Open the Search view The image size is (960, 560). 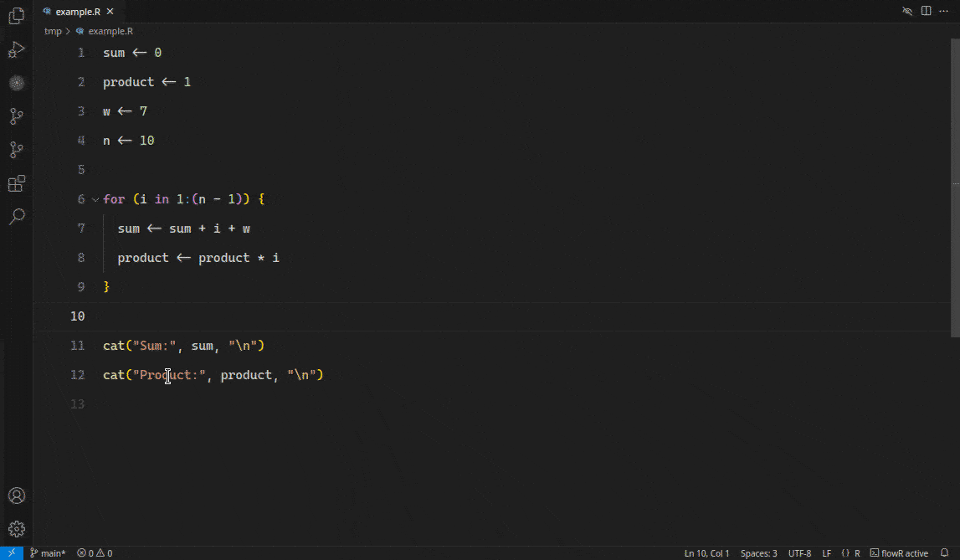pos(16,217)
